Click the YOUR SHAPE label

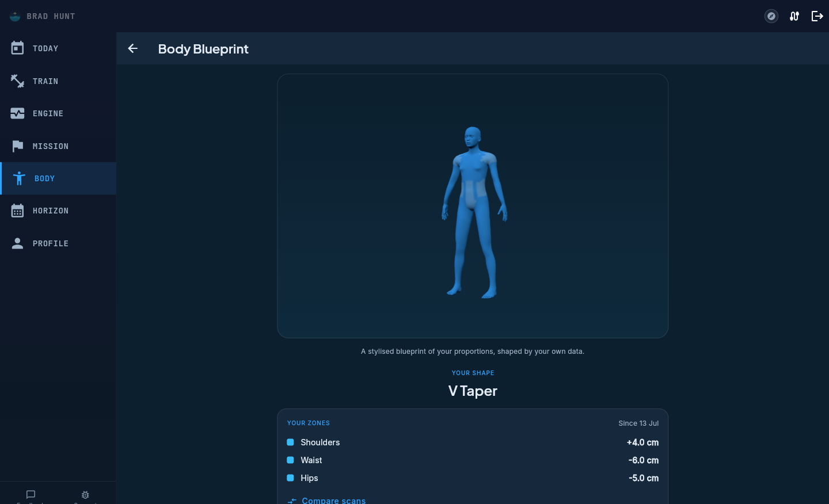[x=473, y=373]
